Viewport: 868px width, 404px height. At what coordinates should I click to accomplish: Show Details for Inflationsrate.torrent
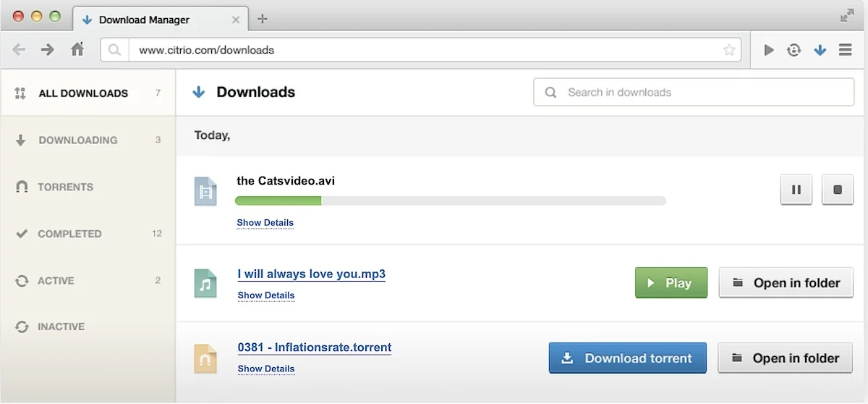point(265,369)
